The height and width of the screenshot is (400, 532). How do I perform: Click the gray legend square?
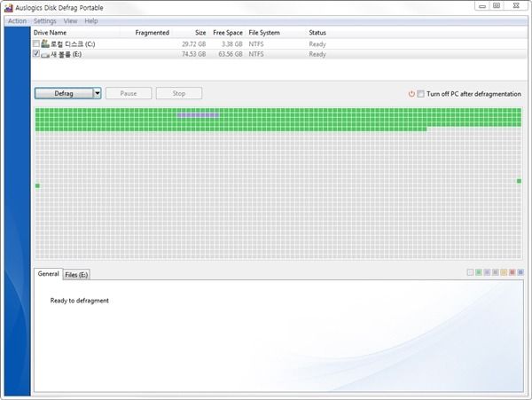tap(496, 272)
